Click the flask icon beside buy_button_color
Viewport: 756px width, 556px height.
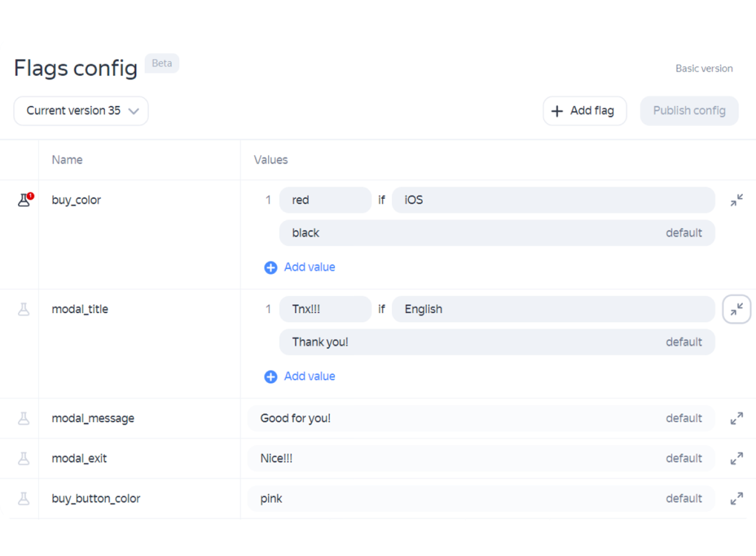pos(23,499)
